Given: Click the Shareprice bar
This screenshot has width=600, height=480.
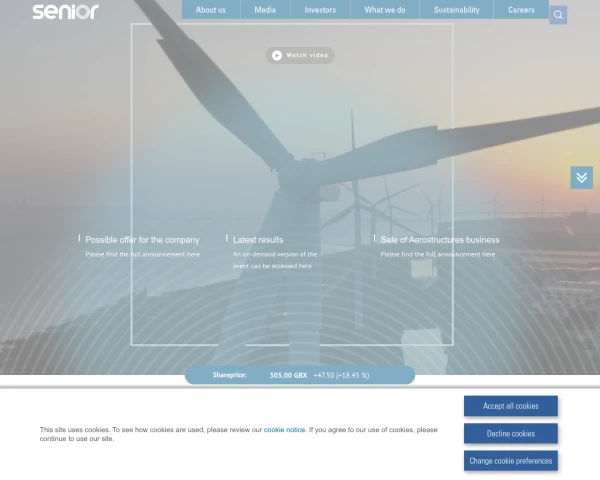Looking at the screenshot, I should 300,375.
